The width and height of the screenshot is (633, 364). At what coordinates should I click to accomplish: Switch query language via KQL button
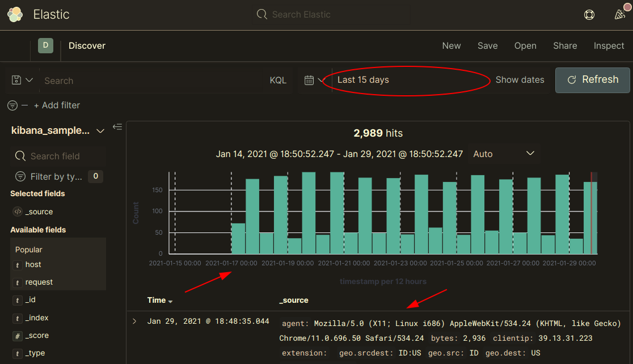tap(278, 81)
